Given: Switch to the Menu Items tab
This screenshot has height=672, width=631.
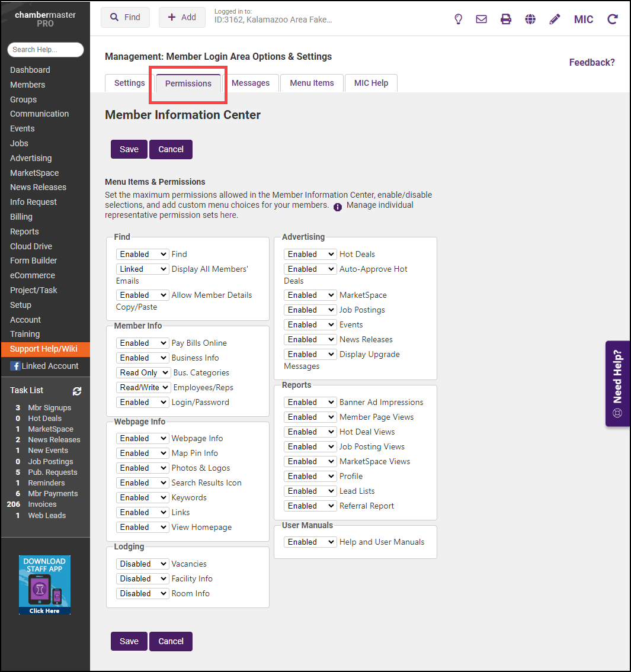Looking at the screenshot, I should (312, 83).
